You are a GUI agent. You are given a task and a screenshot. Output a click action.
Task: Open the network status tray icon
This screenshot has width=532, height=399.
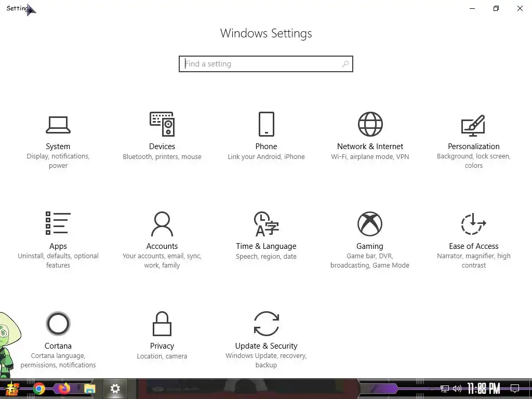445,389
